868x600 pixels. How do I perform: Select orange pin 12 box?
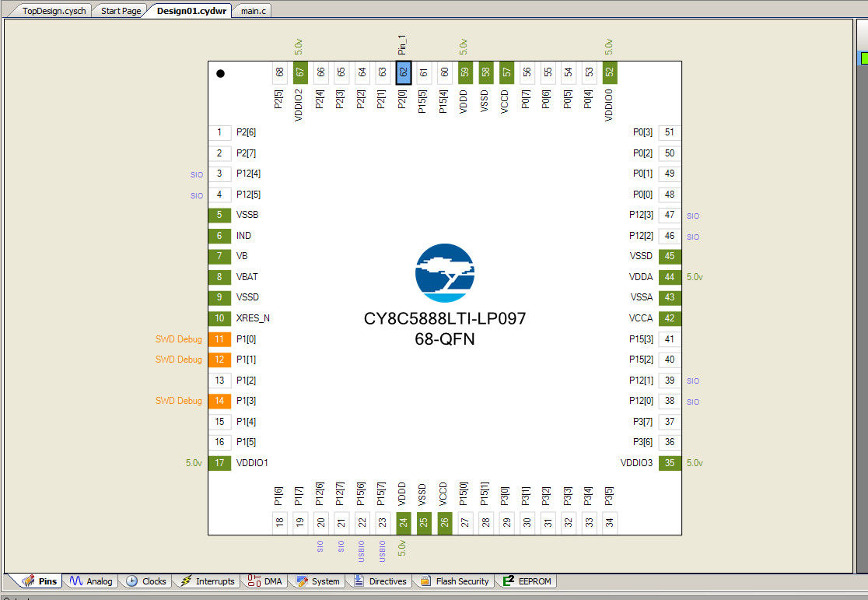pos(219,360)
